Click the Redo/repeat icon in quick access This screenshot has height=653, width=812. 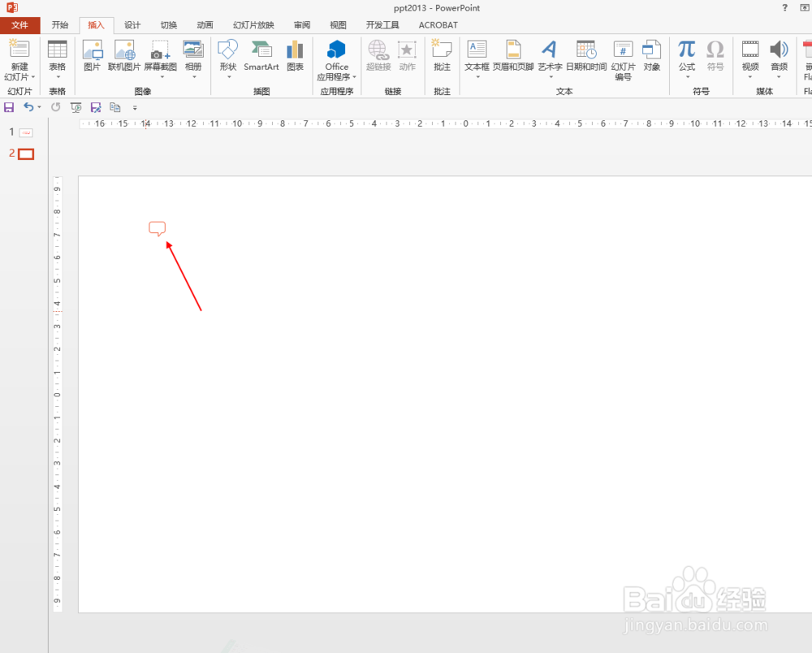[55, 107]
